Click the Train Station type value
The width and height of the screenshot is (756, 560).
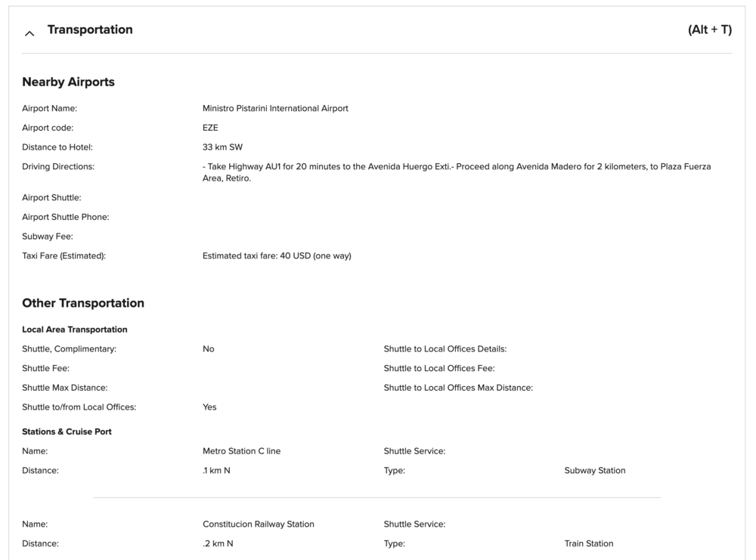[x=588, y=543]
